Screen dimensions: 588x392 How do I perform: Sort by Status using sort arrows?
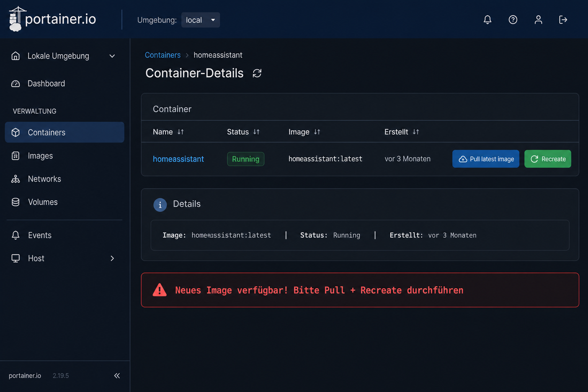[x=256, y=132]
